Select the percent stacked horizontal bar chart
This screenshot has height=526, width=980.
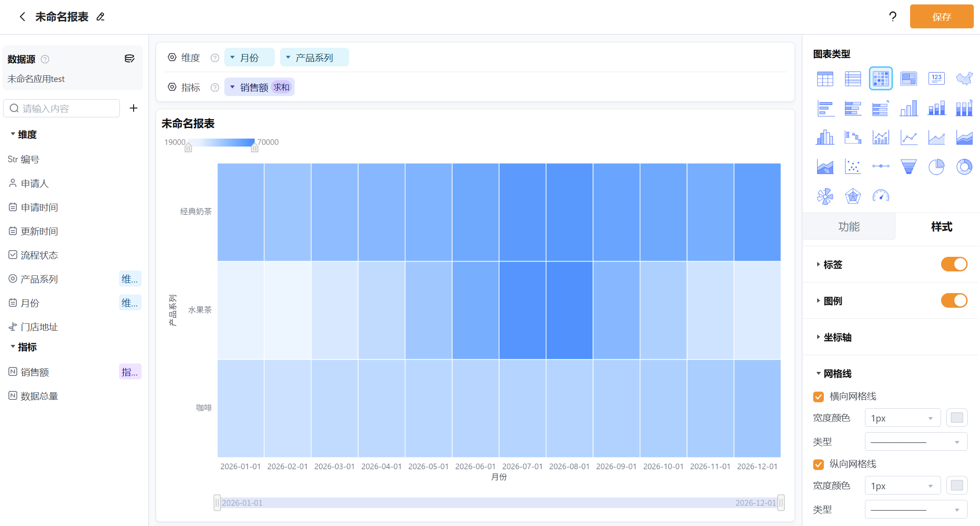tap(880, 108)
